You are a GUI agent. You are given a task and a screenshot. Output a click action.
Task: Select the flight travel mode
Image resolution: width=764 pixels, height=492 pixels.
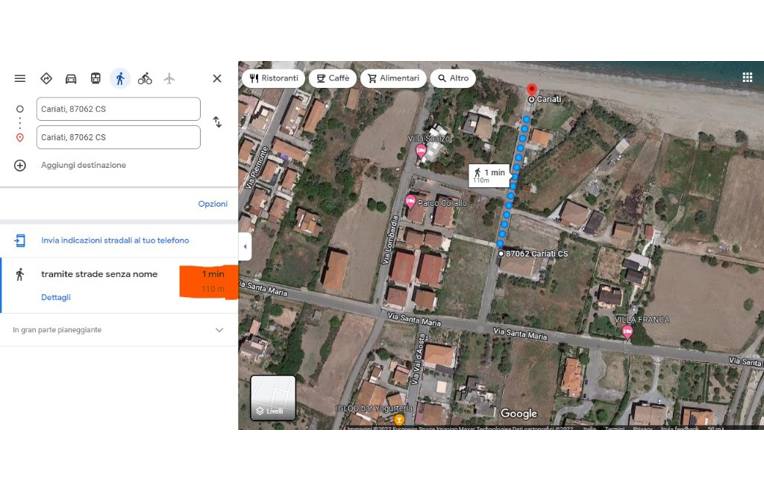click(169, 78)
